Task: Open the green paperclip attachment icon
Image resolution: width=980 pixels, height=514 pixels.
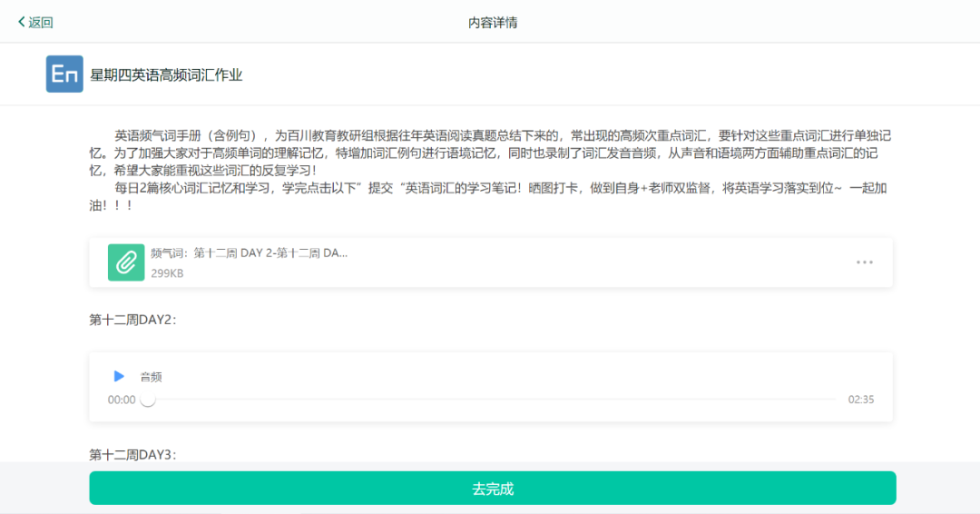Action: coord(126,262)
